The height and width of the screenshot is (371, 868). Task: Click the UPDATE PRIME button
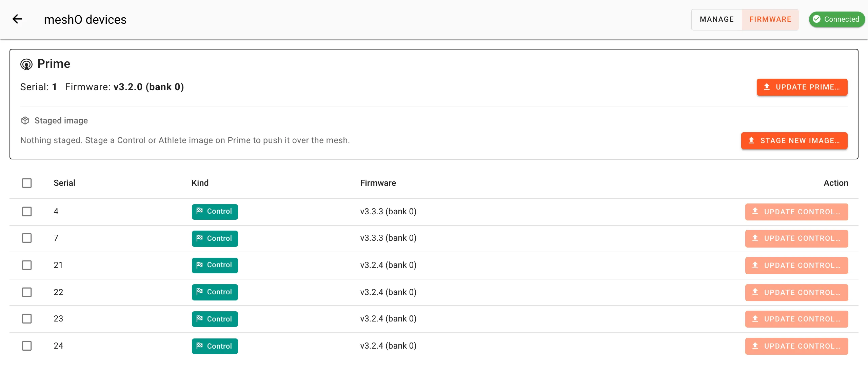[802, 87]
